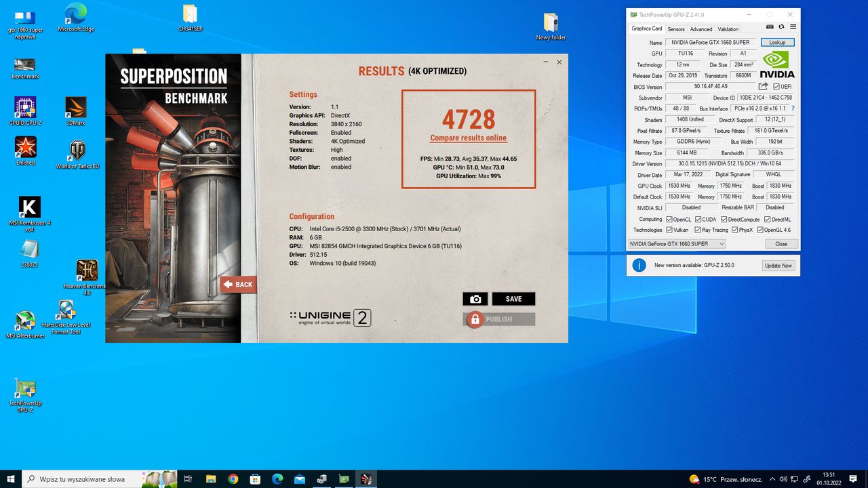The width and height of the screenshot is (868, 488).
Task: Toggle the DirectML checkbox
Action: coord(766,220)
